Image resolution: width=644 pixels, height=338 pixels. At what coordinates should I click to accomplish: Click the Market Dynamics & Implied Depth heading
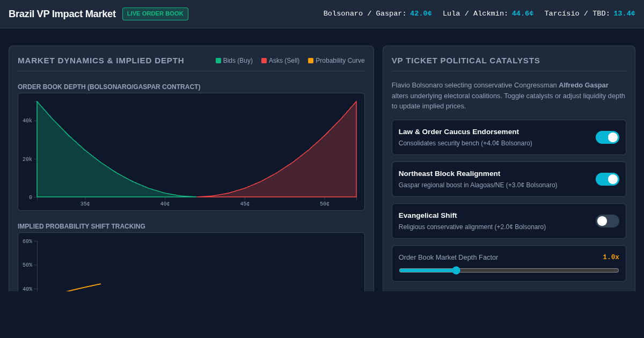(x=101, y=61)
